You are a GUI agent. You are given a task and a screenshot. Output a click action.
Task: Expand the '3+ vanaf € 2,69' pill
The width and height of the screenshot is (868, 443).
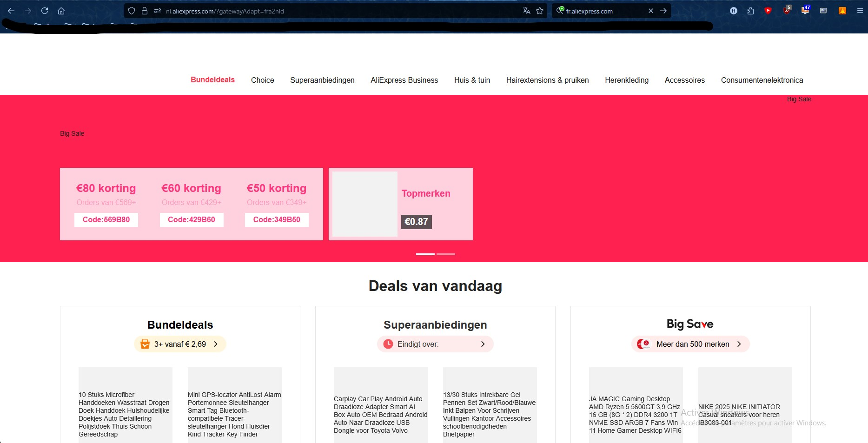click(x=180, y=344)
